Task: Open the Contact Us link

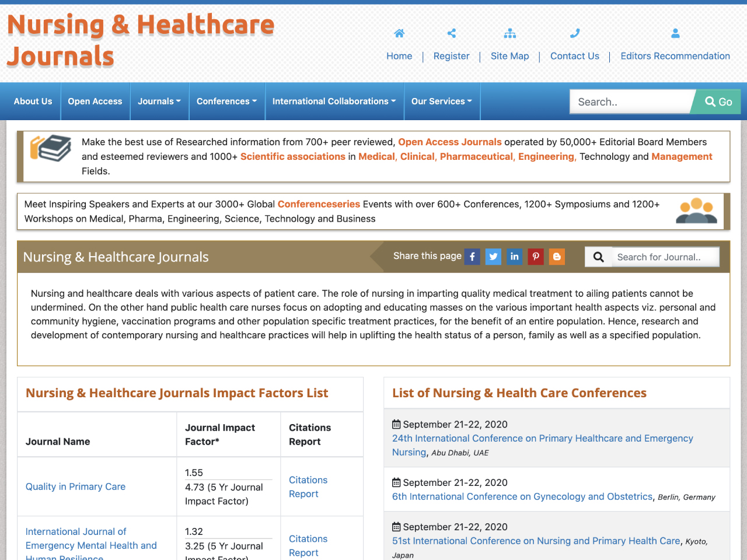Action: point(575,56)
